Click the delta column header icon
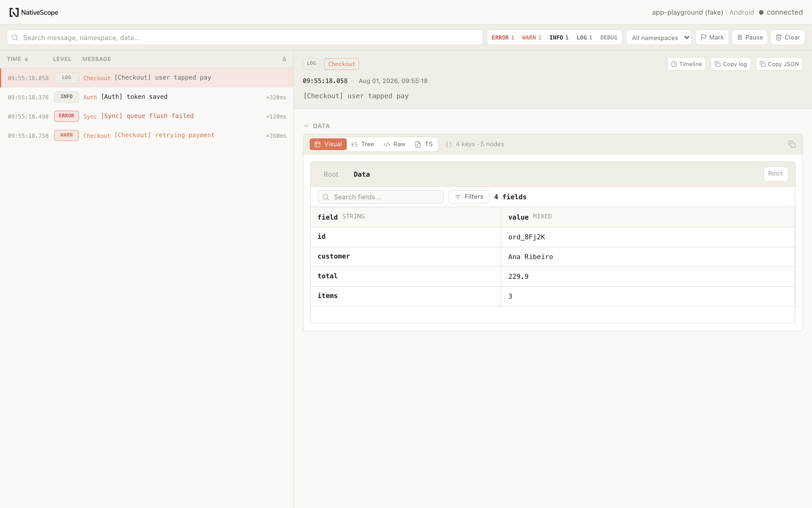 tap(284, 59)
